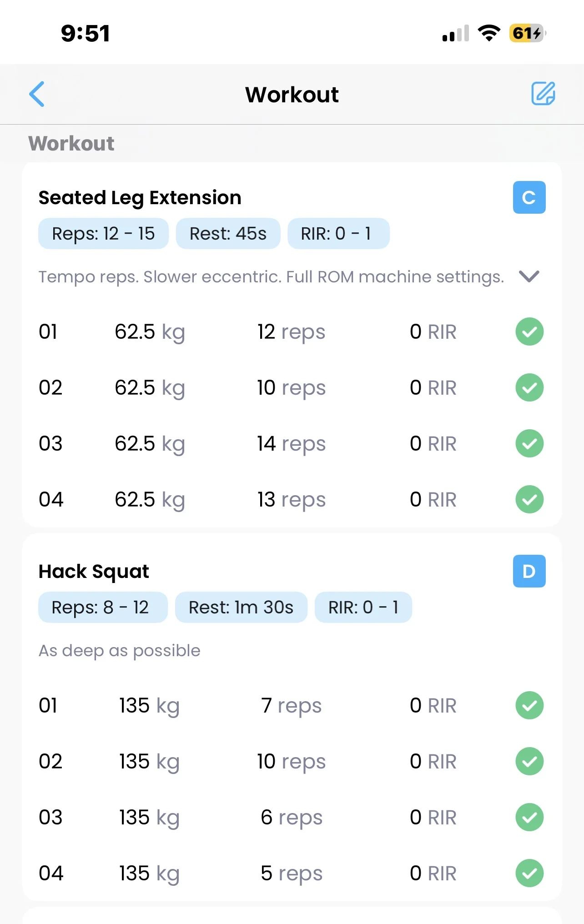
Task: Toggle Hack Squat set 02 checkmark
Action: click(529, 761)
